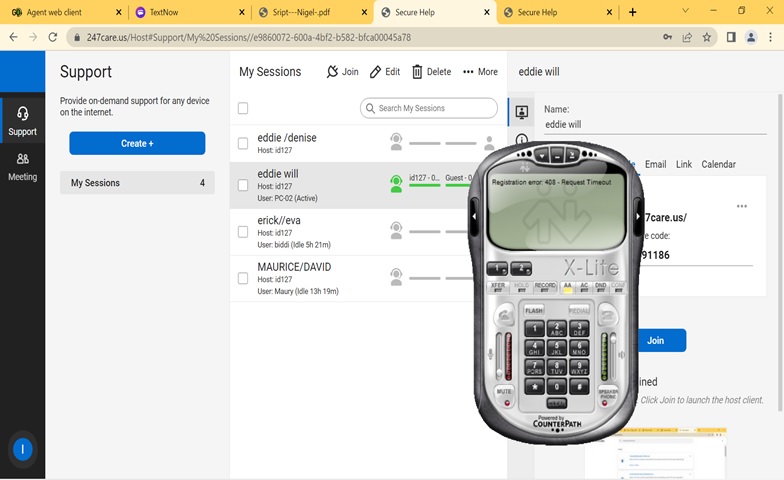
Task: Open a new browser tab
Action: [632, 12]
